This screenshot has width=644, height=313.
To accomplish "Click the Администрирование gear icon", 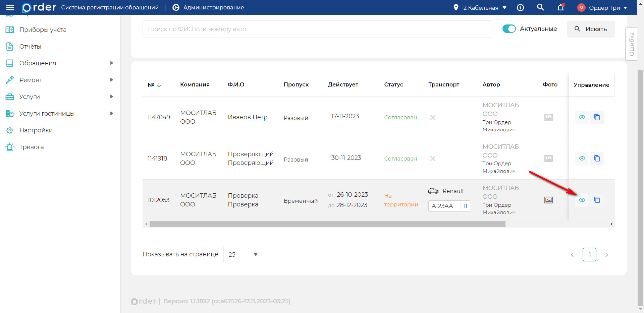I will pyautogui.click(x=176, y=7).
